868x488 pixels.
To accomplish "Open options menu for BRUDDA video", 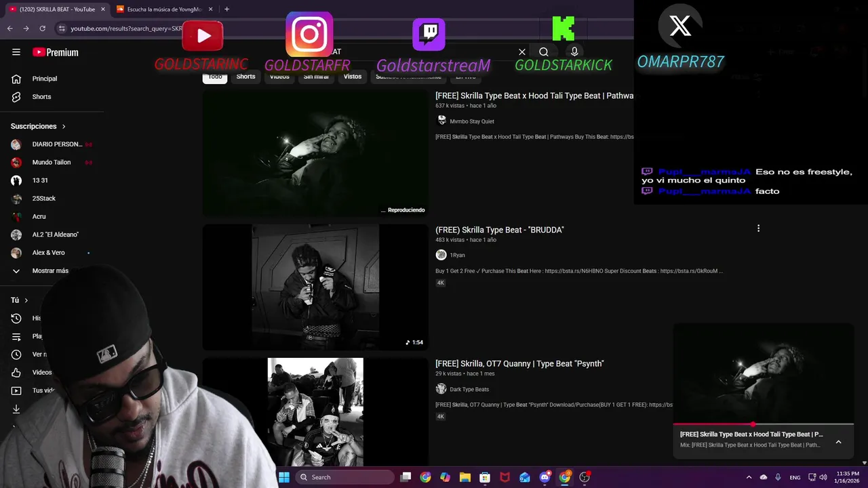I will pyautogui.click(x=758, y=228).
